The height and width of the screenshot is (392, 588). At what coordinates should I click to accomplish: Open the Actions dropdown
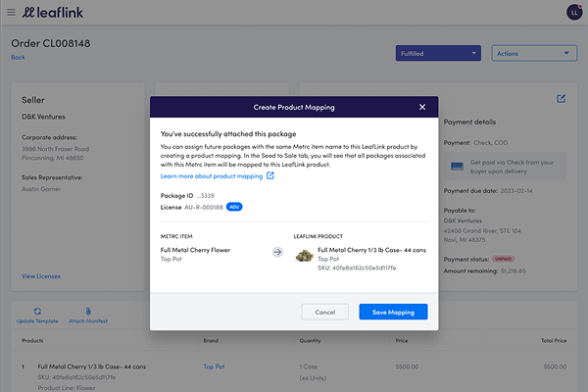(x=534, y=53)
